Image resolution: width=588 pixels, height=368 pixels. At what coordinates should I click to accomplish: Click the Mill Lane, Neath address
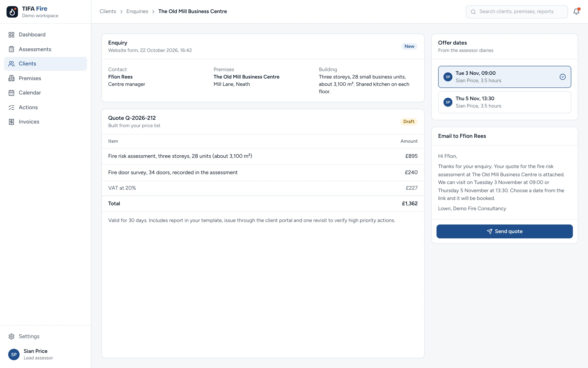click(x=232, y=84)
